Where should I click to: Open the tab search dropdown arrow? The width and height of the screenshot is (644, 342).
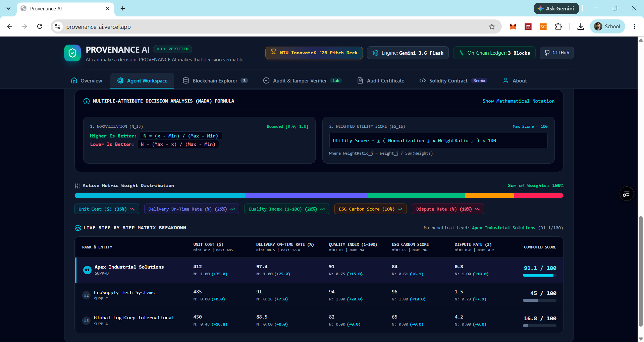coord(8,8)
